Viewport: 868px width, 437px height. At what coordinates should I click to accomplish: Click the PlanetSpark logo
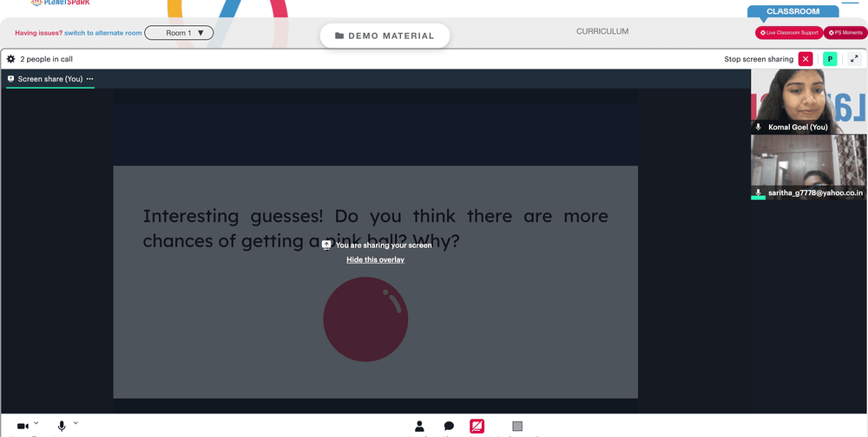60,3
